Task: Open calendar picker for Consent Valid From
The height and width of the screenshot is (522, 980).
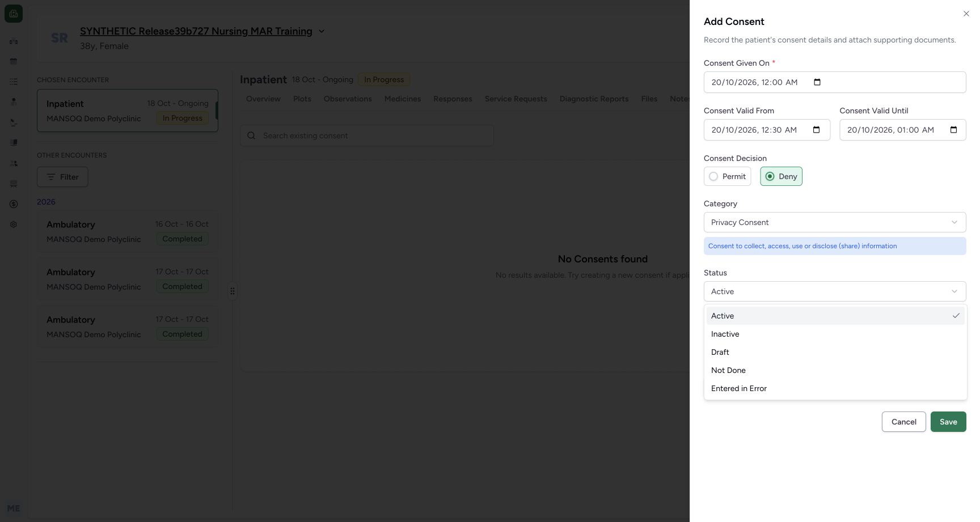Action: click(816, 130)
